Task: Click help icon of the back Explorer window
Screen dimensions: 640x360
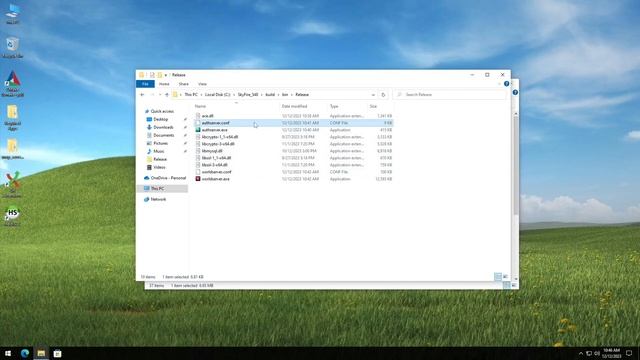Action: (515, 93)
